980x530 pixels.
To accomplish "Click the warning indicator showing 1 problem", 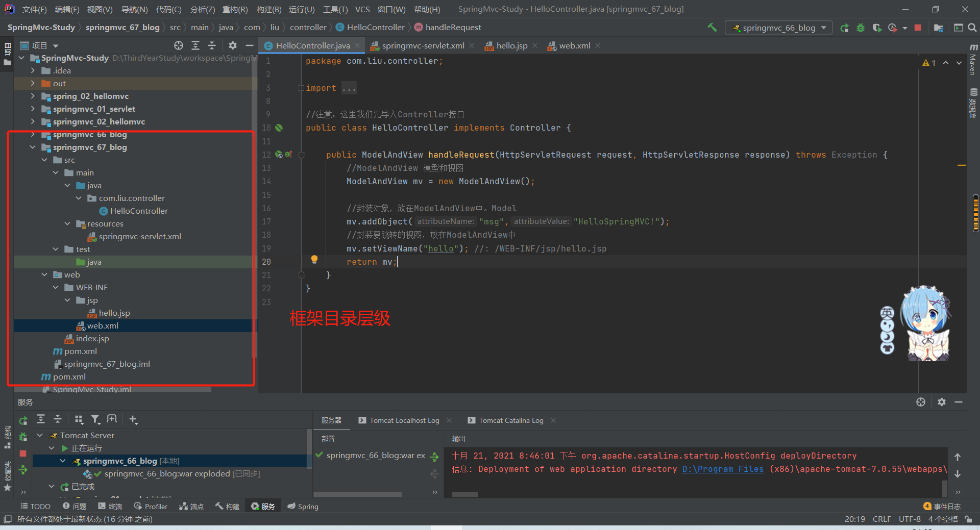I will point(929,63).
